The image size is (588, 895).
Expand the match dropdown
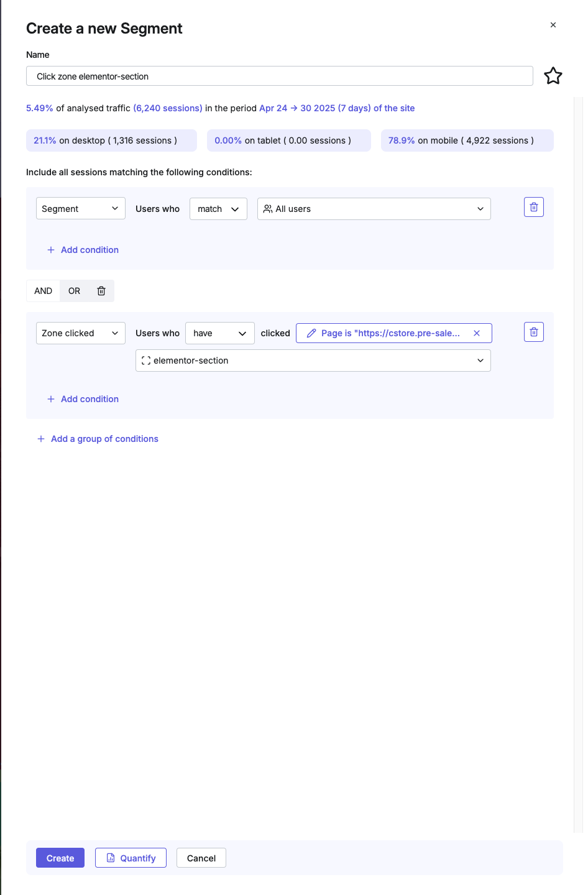coord(218,209)
